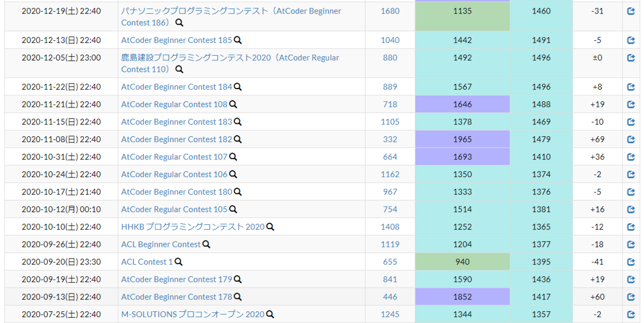The height and width of the screenshot is (323, 644).
Task: Open AtCoder Beginner Contest 180 link
Action: coord(177,192)
